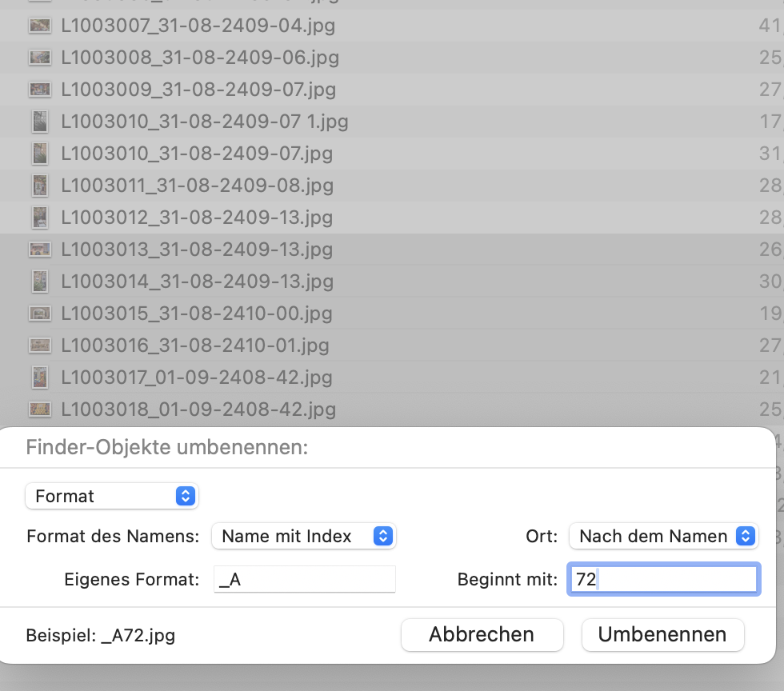Image resolution: width=784 pixels, height=691 pixels.
Task: Select file L1003016_31-08-2410-01.jpg
Action: [x=195, y=345]
